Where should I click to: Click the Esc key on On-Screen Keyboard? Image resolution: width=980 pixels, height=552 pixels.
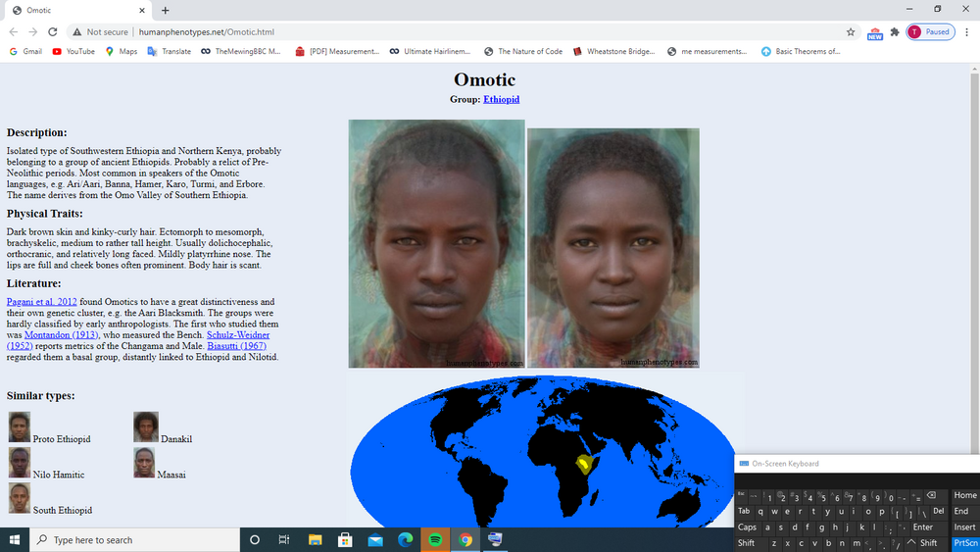tap(741, 495)
